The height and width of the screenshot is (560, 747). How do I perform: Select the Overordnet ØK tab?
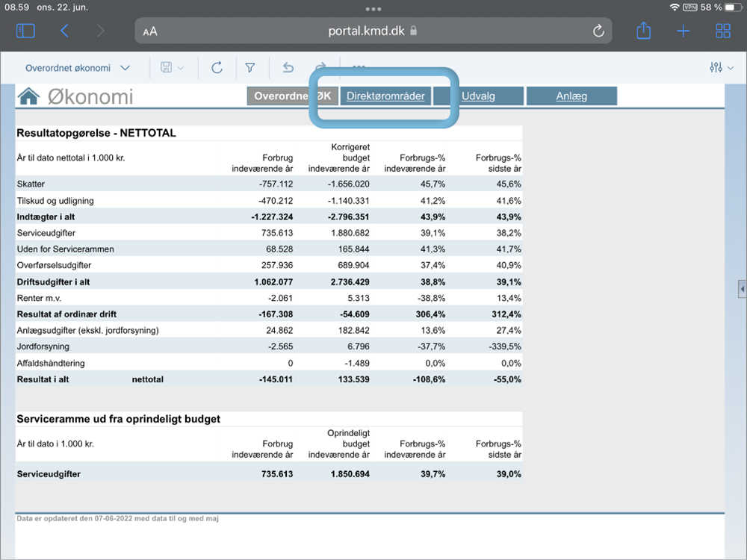292,96
